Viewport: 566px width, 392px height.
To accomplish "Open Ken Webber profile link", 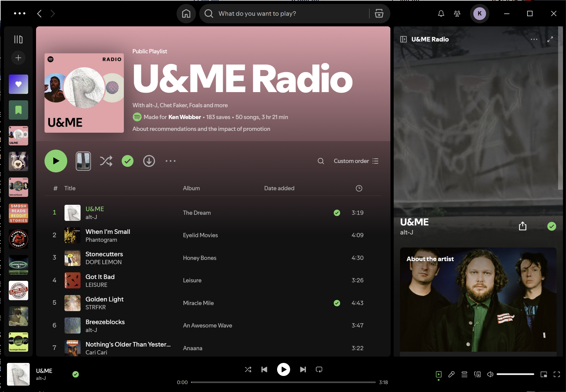I will tap(185, 117).
